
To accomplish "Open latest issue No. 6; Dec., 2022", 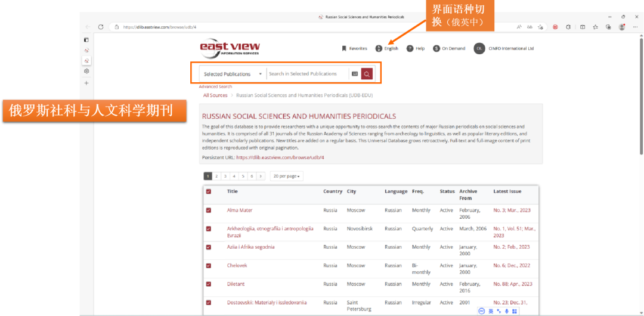I will (513, 266).
